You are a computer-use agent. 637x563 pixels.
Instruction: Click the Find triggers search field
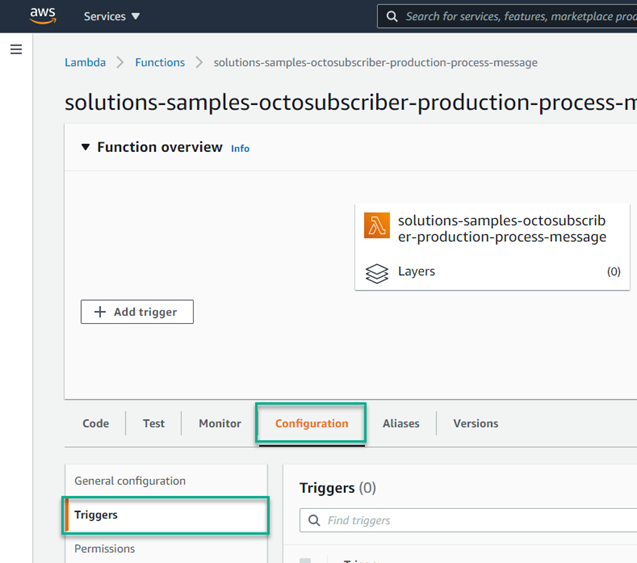click(468, 520)
